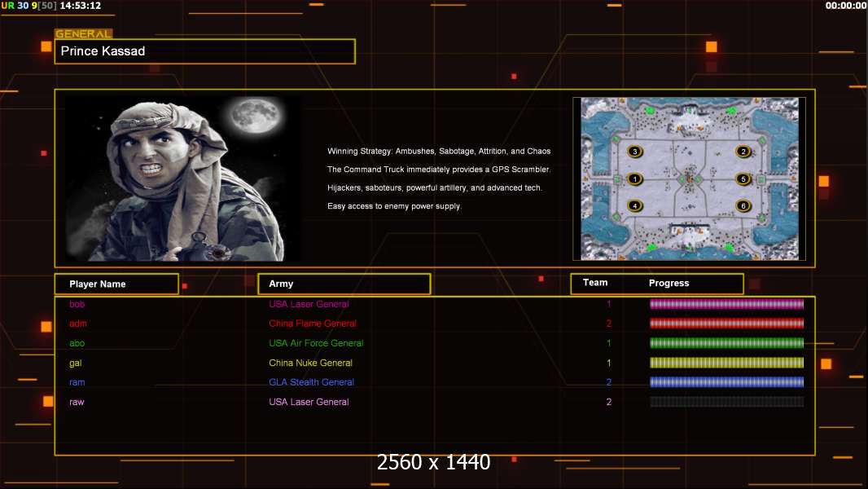
Task: Select player name raw
Action: [77, 402]
